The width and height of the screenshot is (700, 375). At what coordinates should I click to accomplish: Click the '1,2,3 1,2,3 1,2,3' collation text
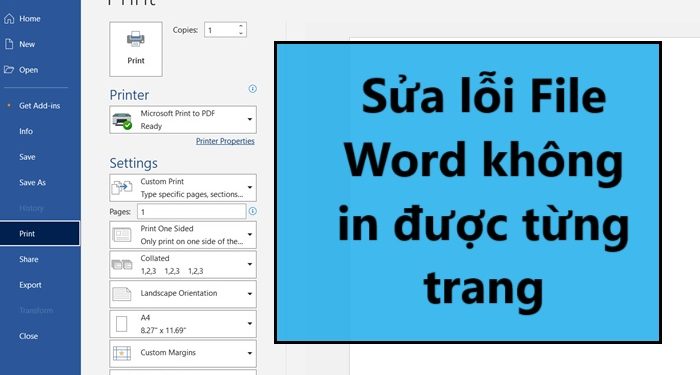(x=172, y=271)
